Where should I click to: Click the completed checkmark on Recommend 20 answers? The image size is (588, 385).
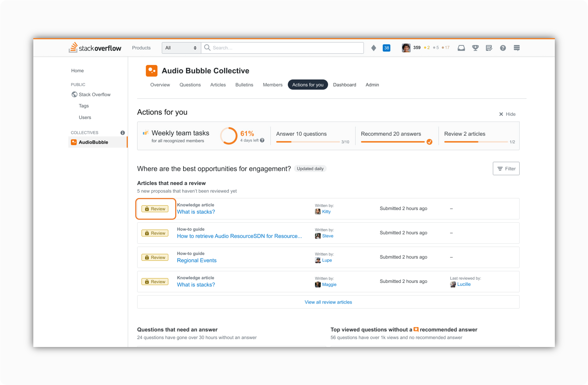429,142
